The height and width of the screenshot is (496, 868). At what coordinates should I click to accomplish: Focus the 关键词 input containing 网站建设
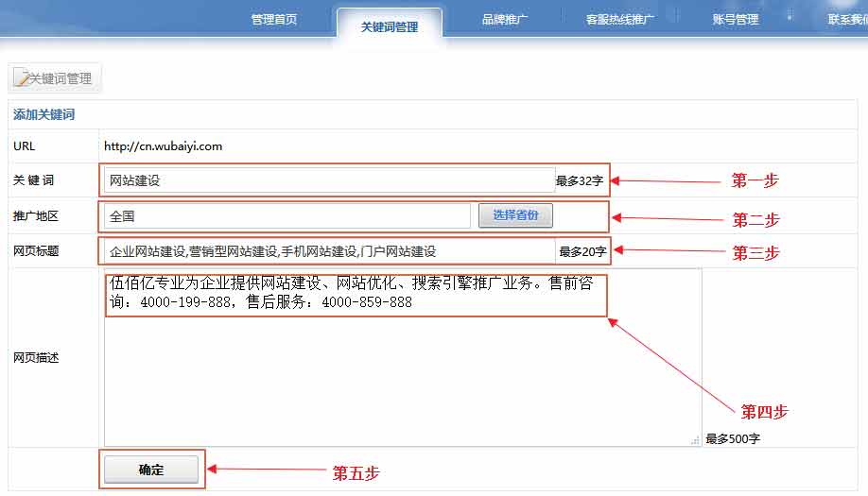(x=329, y=180)
